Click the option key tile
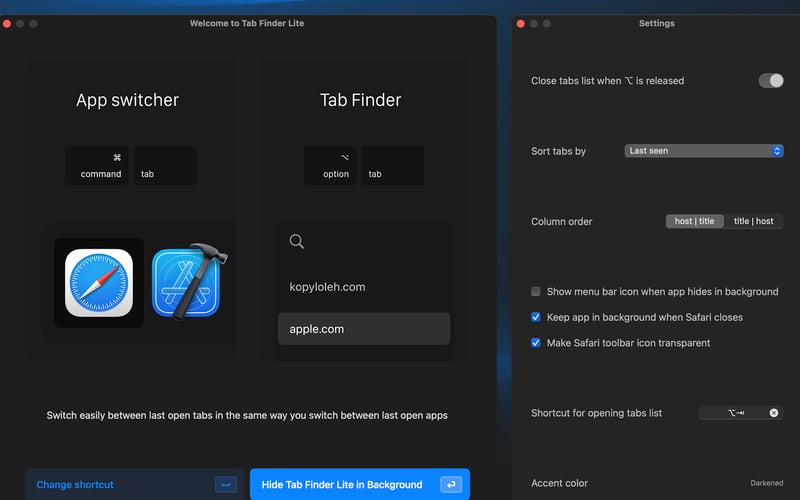Viewport: 800px width, 500px height. [x=330, y=166]
